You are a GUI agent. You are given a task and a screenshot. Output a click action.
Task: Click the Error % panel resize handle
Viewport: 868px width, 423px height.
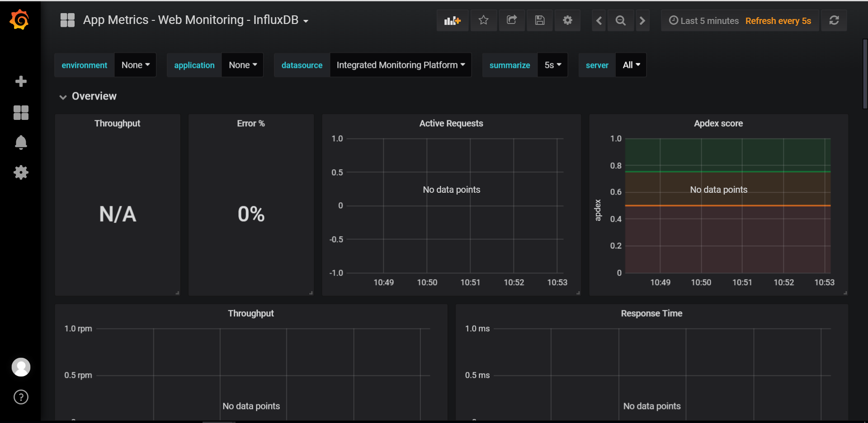(x=311, y=293)
